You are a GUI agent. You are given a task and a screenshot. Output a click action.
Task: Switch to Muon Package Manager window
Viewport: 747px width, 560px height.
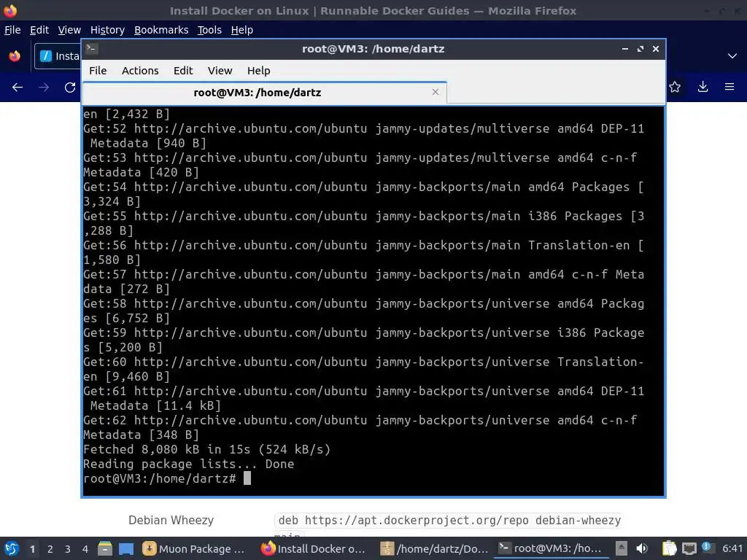click(x=194, y=549)
